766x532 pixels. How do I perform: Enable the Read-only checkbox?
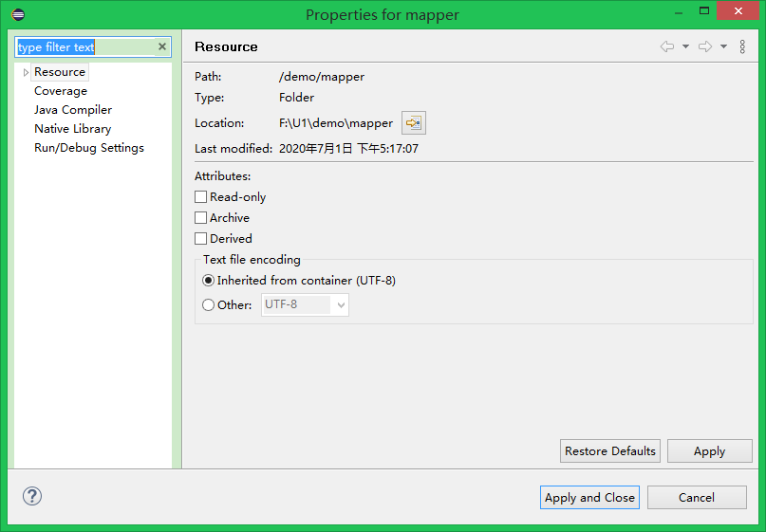point(200,197)
